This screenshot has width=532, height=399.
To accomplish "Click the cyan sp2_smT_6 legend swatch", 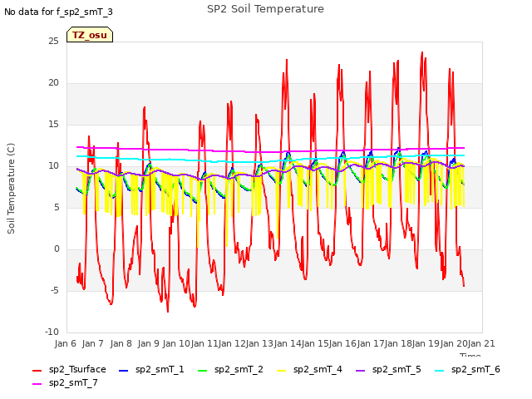I will (x=440, y=371).
